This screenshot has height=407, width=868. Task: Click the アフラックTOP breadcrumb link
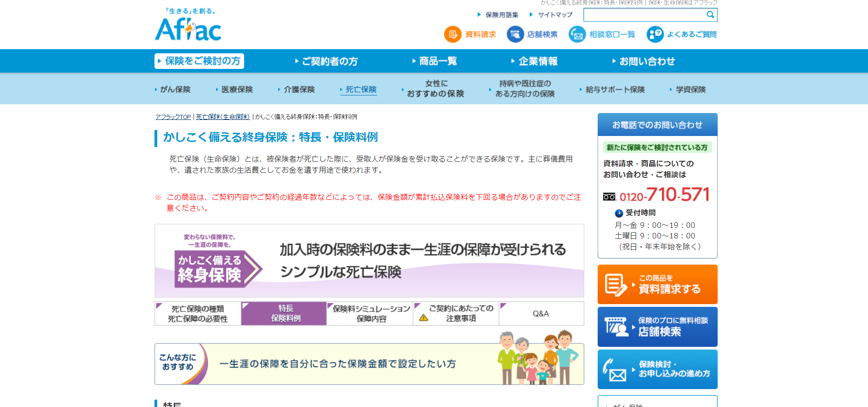(x=173, y=117)
